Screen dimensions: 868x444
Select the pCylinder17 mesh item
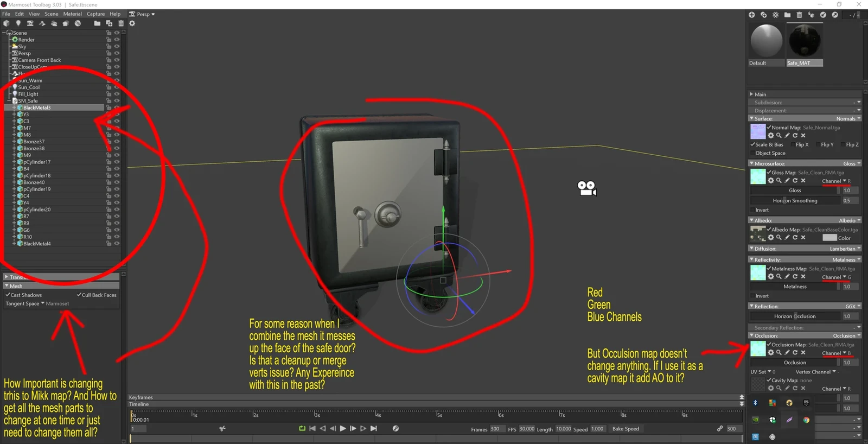click(x=36, y=162)
